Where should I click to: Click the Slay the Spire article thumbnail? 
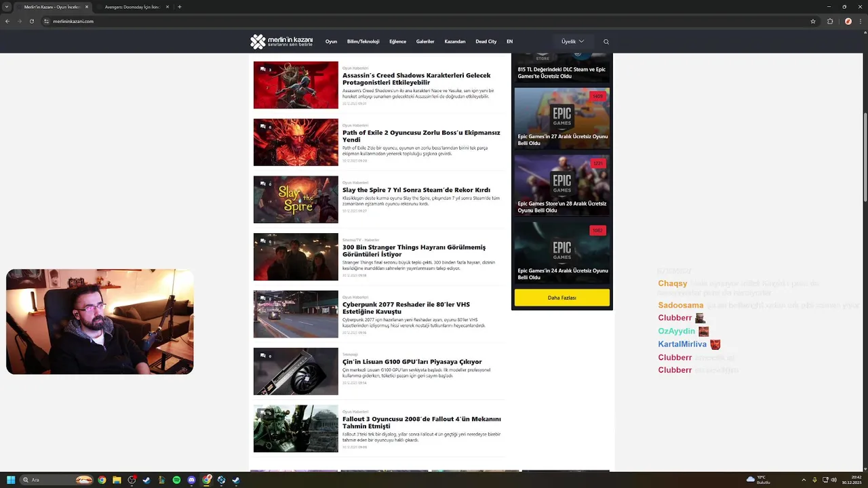[296, 200]
